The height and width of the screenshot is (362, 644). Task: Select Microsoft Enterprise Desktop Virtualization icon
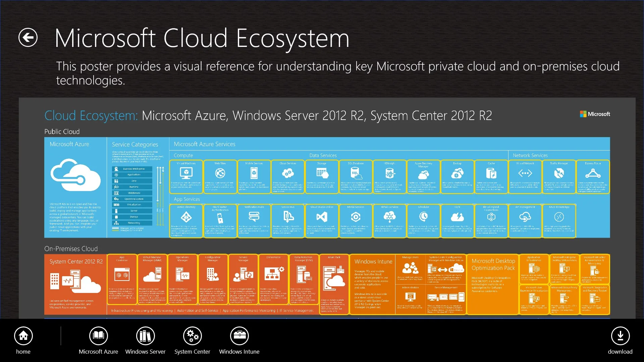click(565, 268)
